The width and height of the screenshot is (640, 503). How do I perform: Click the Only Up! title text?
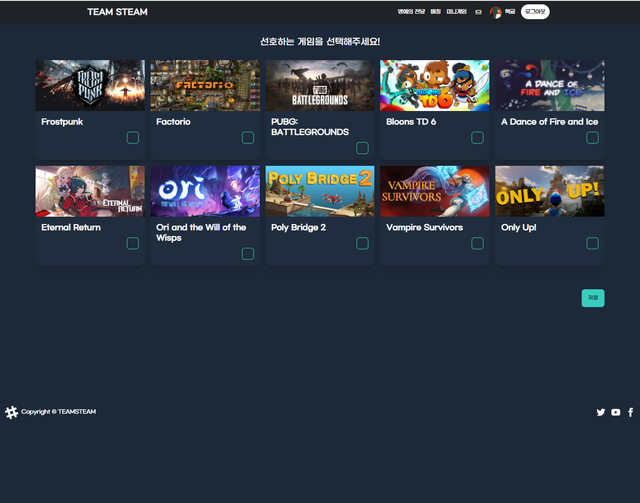[519, 227]
